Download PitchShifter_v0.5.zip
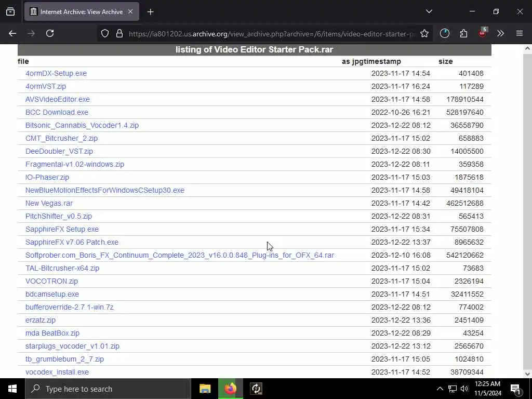 pyautogui.click(x=59, y=216)
